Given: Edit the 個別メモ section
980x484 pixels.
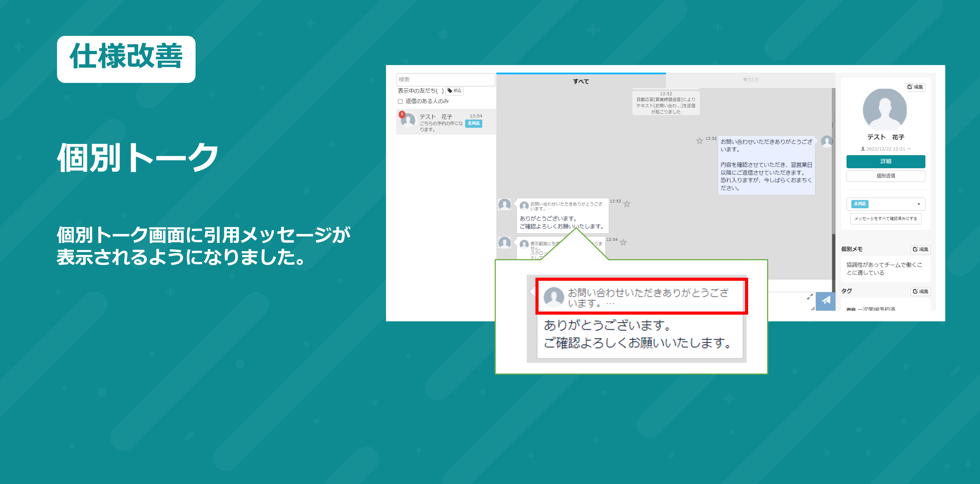Looking at the screenshot, I should coord(921,249).
